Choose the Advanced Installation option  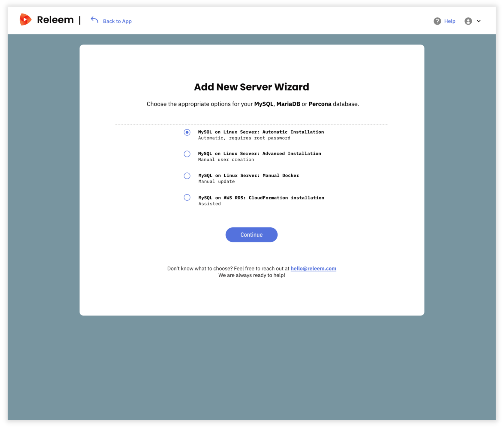pos(187,154)
